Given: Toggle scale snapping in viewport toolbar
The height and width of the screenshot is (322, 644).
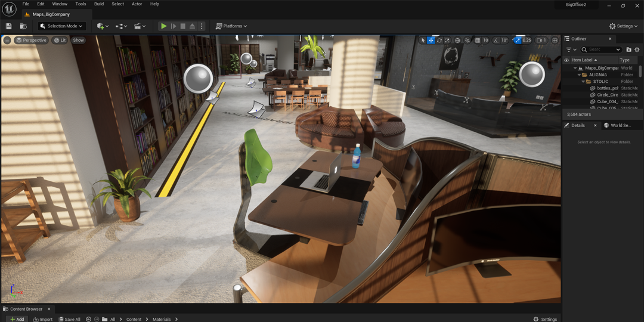Looking at the screenshot, I should [517, 41].
